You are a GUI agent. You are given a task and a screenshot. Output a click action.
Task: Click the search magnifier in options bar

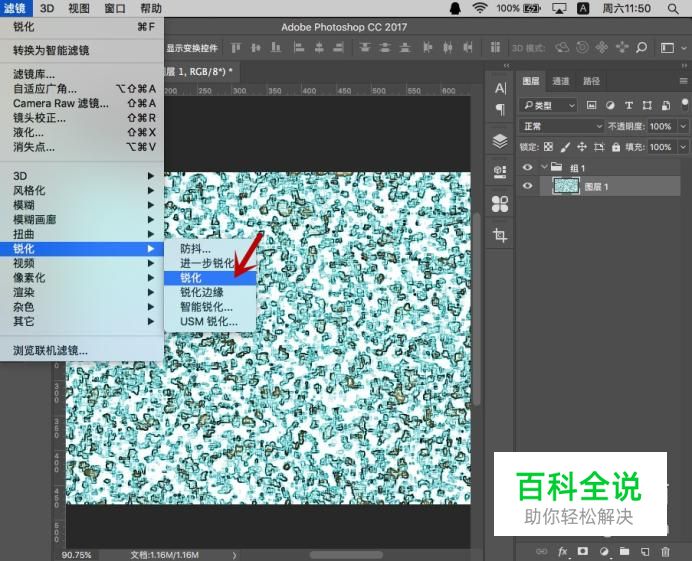pos(642,47)
